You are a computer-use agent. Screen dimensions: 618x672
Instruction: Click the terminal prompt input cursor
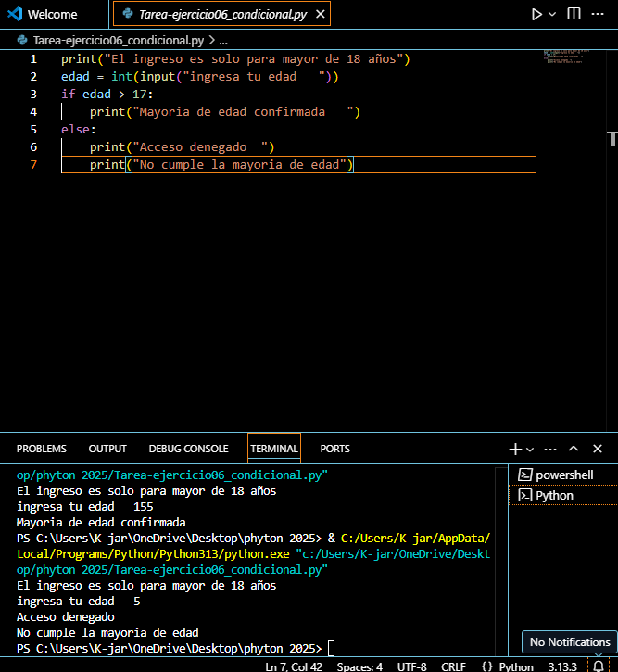tap(331, 649)
